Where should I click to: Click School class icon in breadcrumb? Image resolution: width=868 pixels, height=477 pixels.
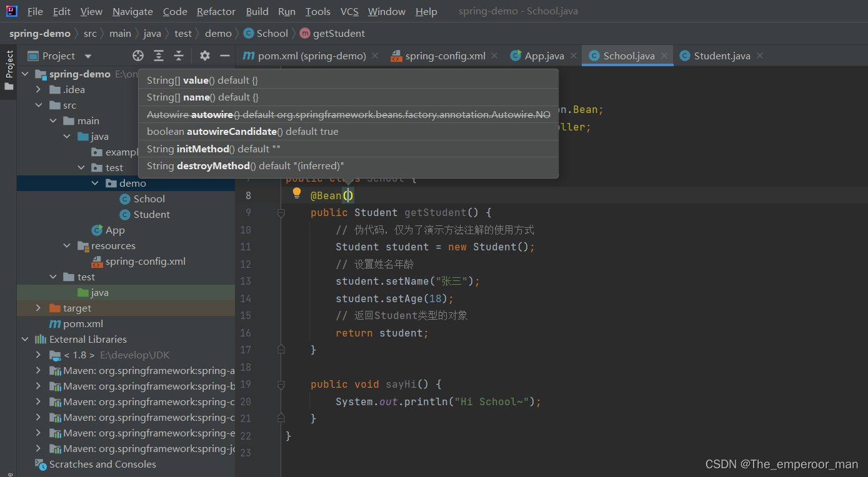click(x=249, y=33)
